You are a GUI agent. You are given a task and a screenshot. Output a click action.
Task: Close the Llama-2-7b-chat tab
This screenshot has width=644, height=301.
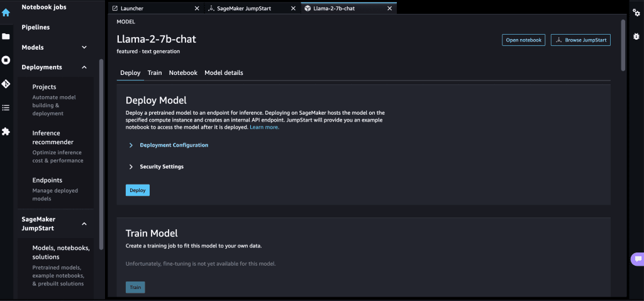click(389, 8)
